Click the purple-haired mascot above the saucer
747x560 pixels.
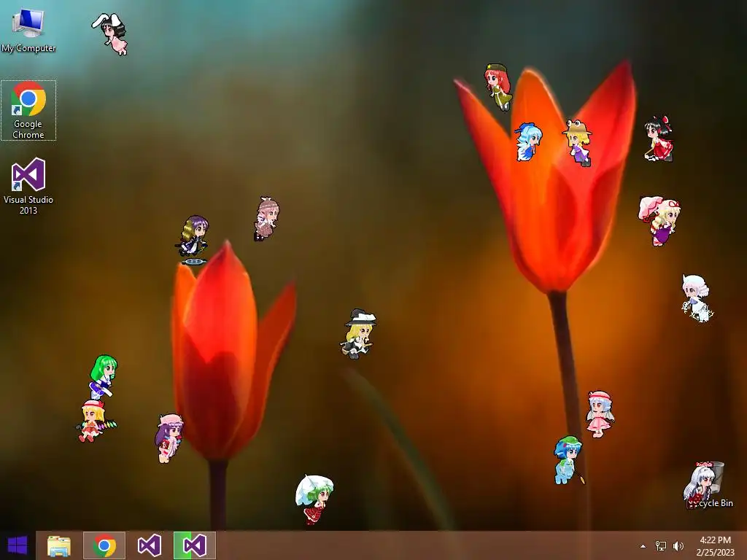[193, 237]
